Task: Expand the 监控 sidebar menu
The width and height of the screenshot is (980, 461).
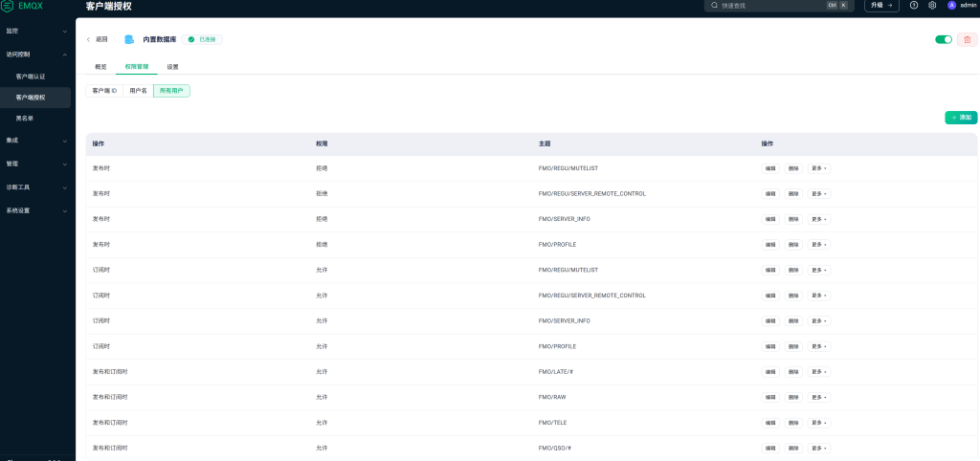Action: 36,32
